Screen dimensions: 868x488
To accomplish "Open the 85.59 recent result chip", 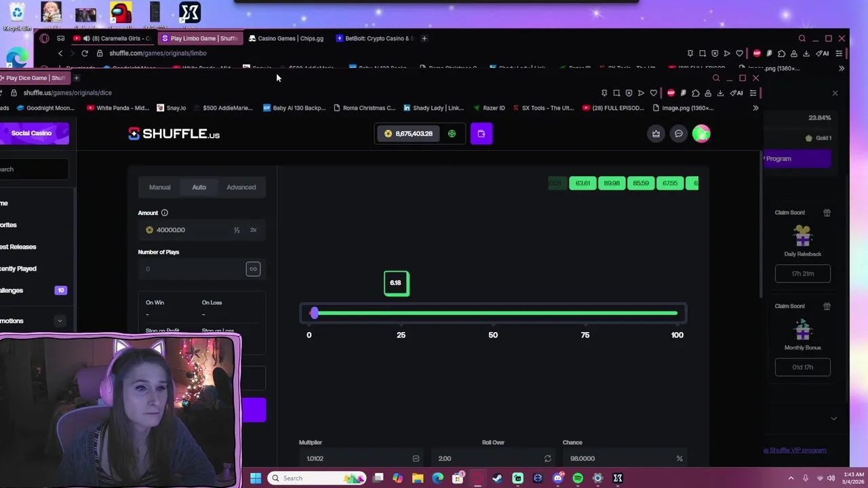I will [641, 183].
